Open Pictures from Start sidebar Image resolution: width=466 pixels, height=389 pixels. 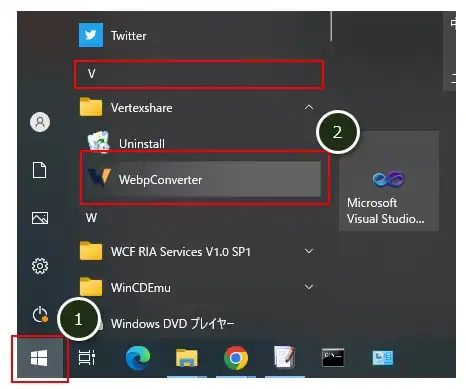(40, 218)
